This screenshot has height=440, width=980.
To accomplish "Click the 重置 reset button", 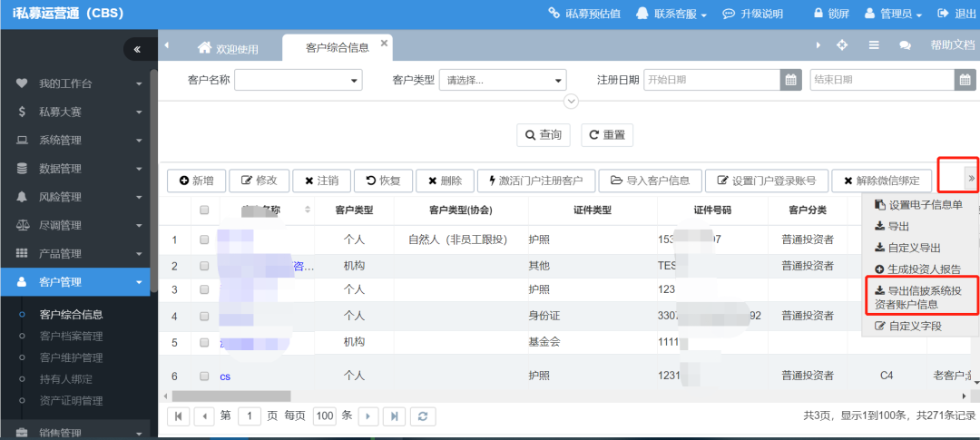I will [607, 135].
